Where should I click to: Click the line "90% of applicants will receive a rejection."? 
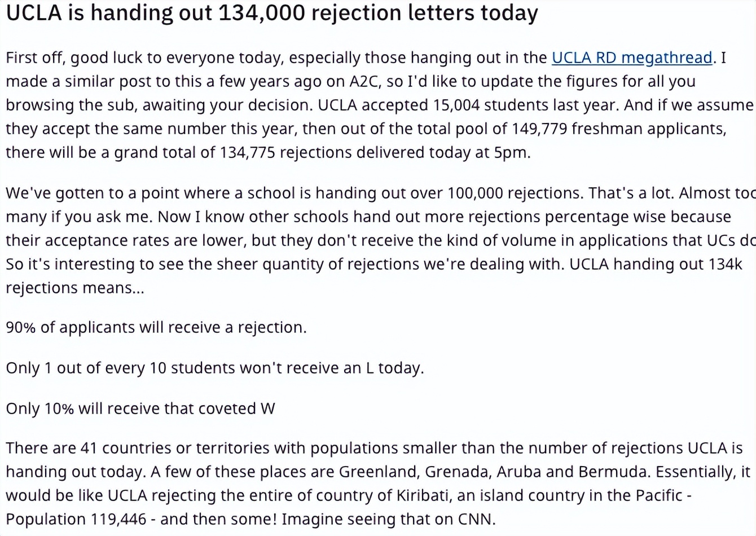[156, 328]
